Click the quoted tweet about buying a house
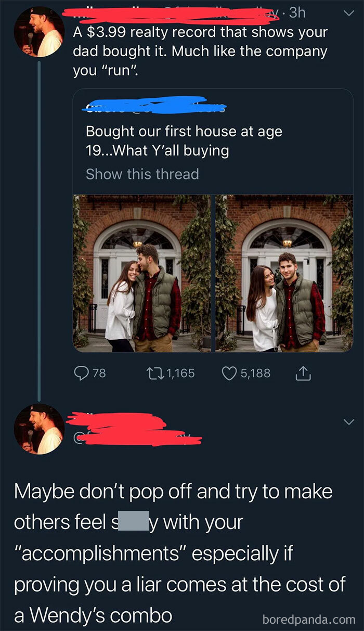364x631 pixels. coord(182,140)
